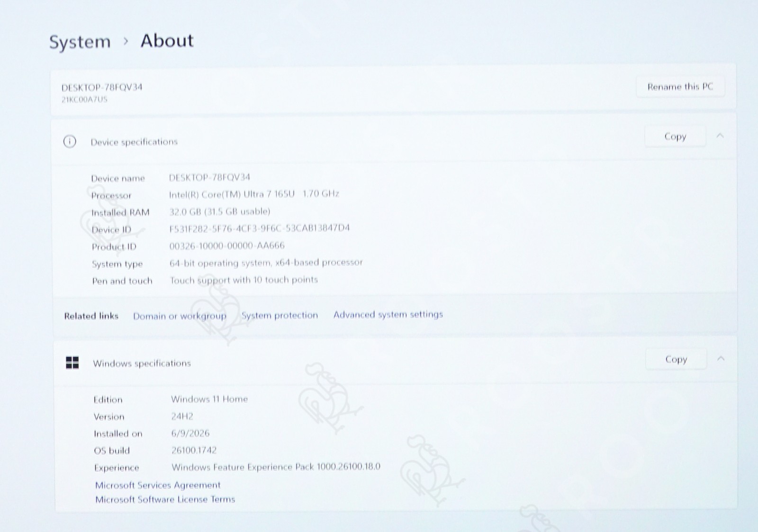Copy the Windows specifications
Viewport: 758px width, 532px height.
(676, 359)
